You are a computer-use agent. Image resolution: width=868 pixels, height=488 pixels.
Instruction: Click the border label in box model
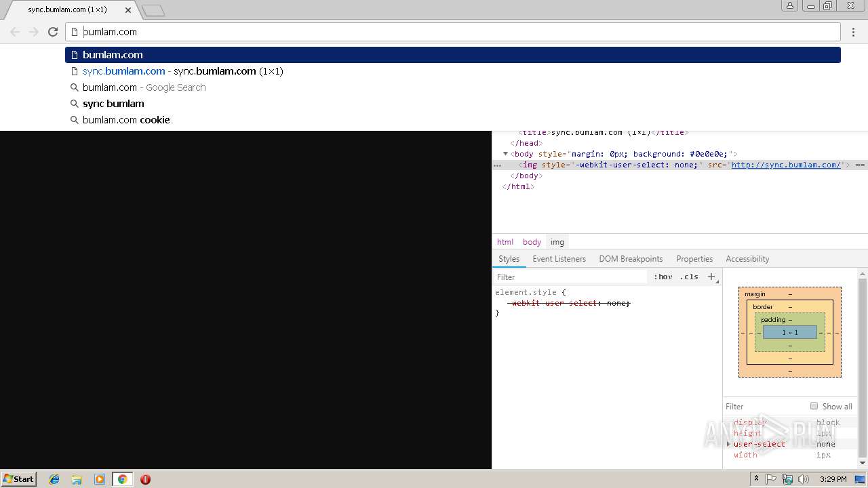[762, 307]
